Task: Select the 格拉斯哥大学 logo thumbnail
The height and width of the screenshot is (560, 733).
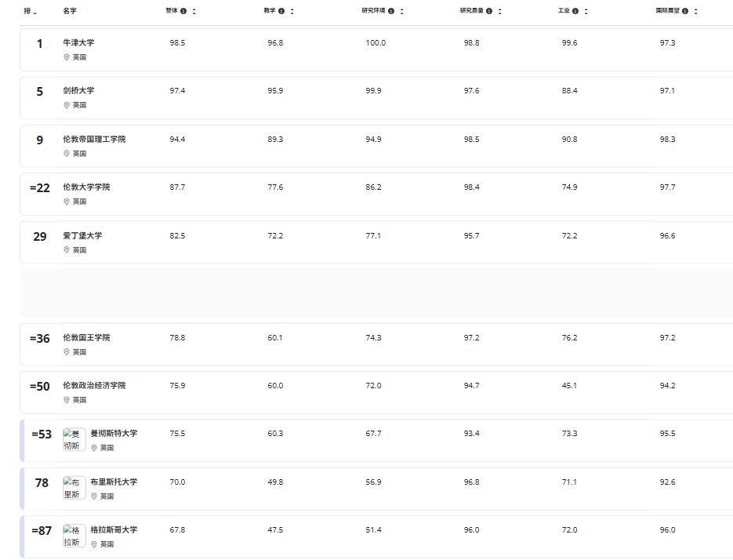Action: pyautogui.click(x=74, y=536)
